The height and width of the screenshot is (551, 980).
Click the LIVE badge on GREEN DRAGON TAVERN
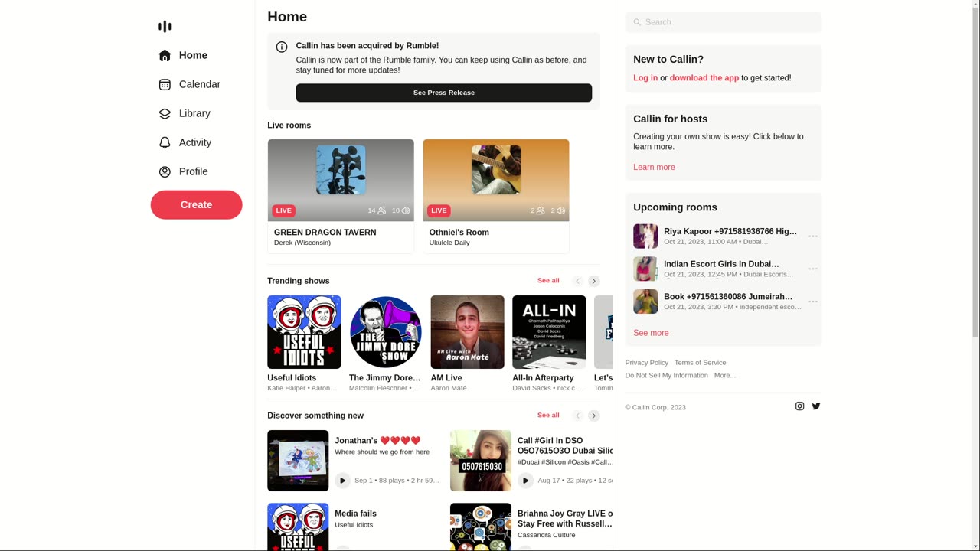[283, 210]
